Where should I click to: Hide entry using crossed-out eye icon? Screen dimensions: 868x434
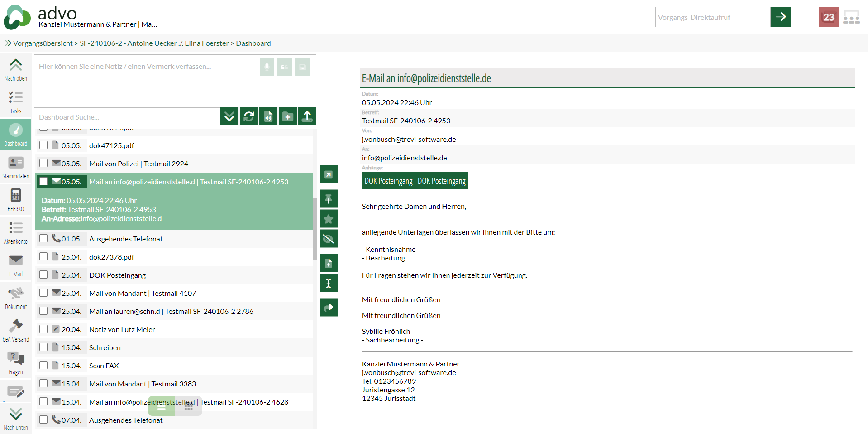click(329, 239)
